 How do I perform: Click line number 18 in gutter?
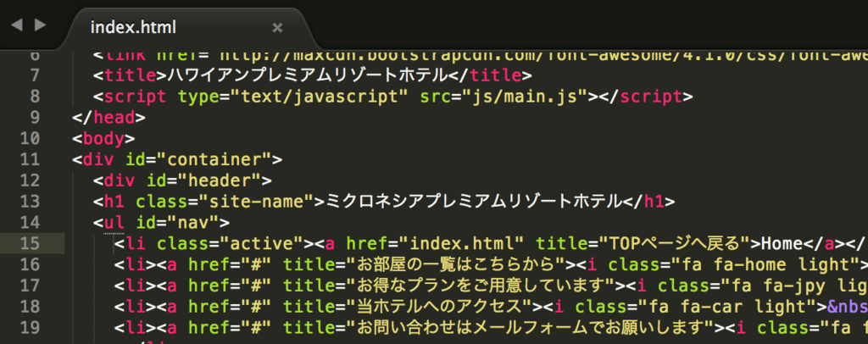point(30,307)
